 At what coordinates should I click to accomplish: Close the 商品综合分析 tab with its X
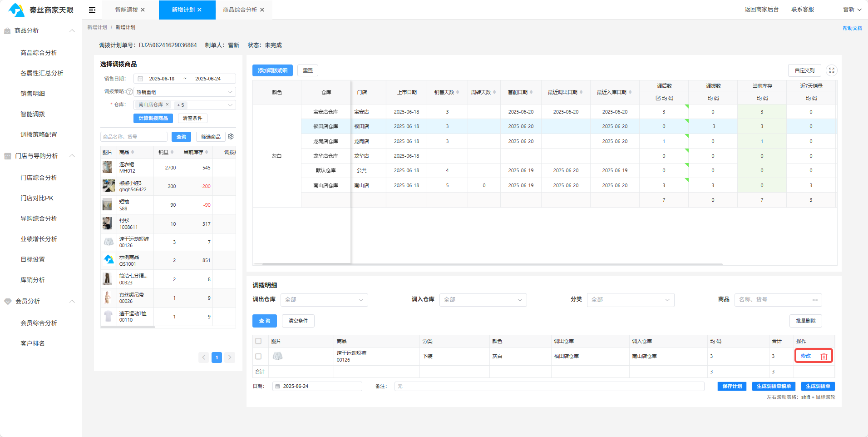262,10
